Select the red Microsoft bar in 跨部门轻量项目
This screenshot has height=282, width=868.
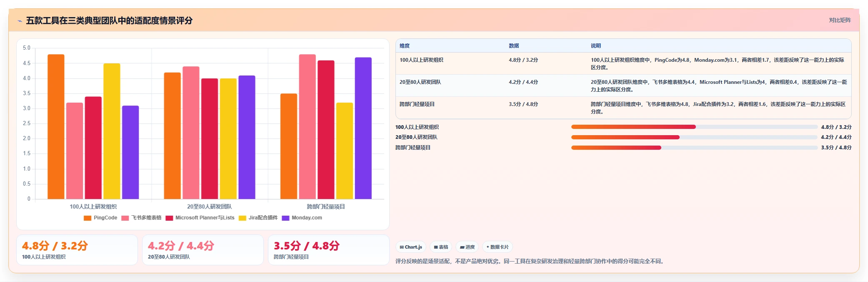tap(326, 130)
